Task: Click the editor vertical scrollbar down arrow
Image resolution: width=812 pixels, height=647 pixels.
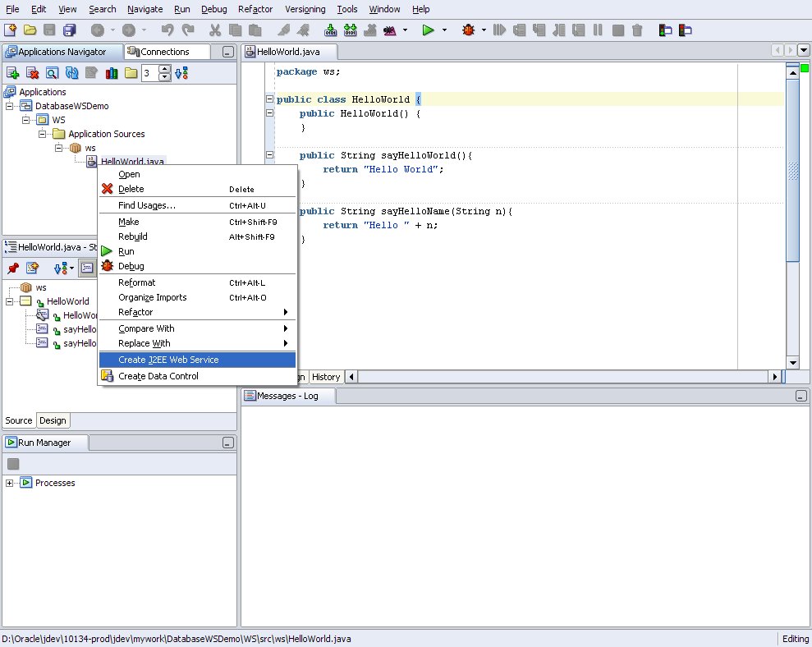Action: (792, 362)
